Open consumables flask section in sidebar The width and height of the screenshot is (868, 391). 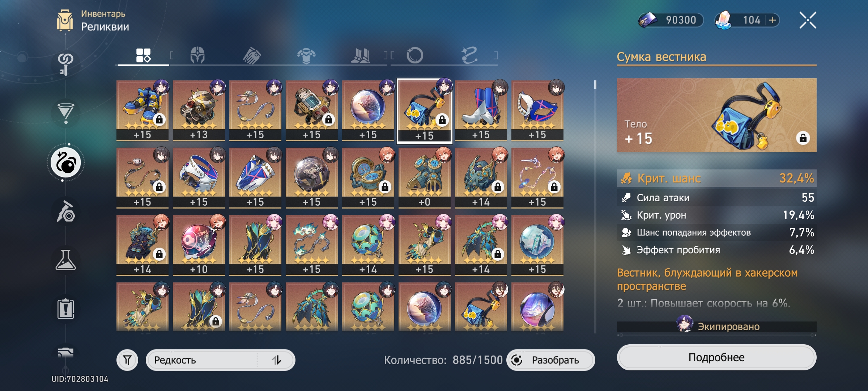coord(65,260)
